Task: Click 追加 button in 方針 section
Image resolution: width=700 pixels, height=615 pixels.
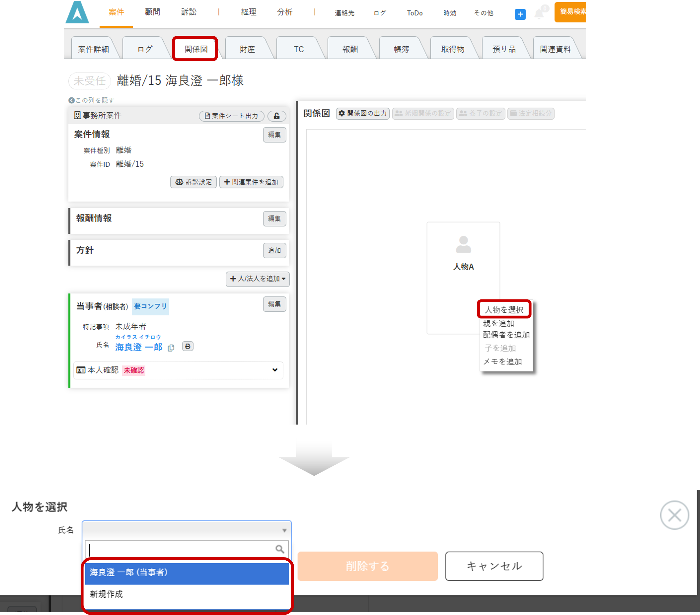Action: 274,251
